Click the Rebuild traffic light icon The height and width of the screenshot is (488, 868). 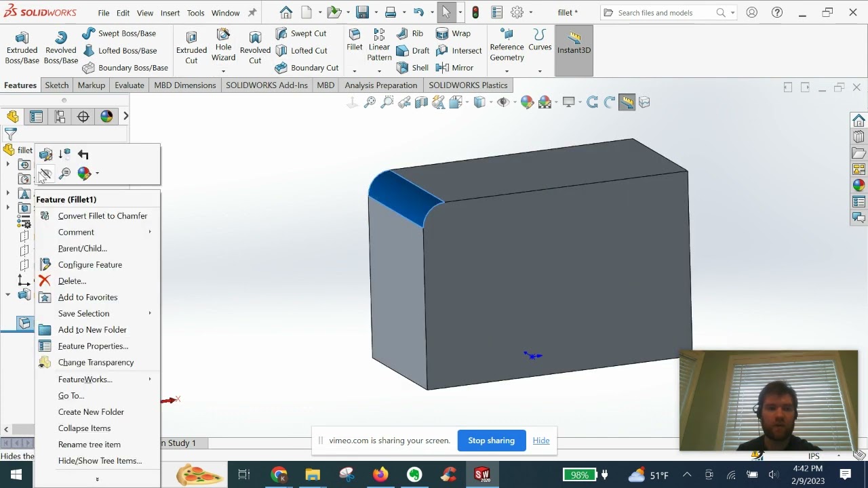click(x=475, y=12)
